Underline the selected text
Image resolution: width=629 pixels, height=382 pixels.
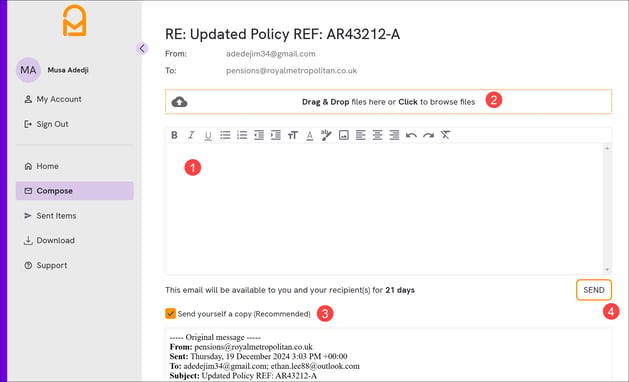point(208,136)
